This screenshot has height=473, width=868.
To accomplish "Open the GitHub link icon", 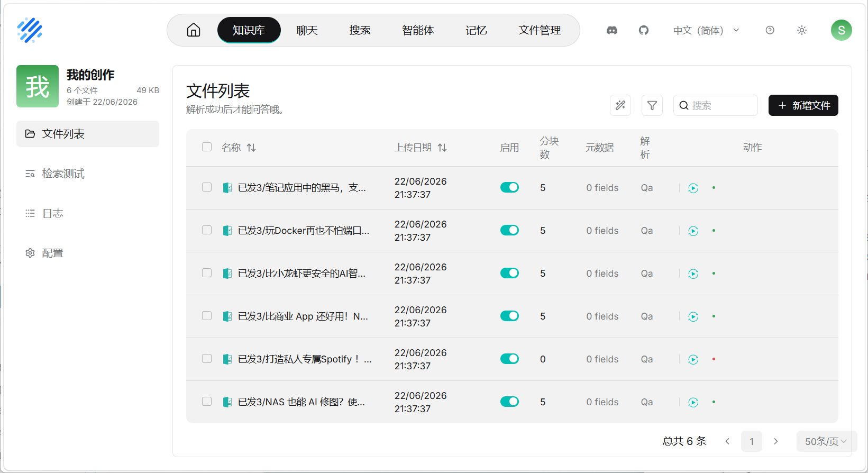I will click(644, 30).
